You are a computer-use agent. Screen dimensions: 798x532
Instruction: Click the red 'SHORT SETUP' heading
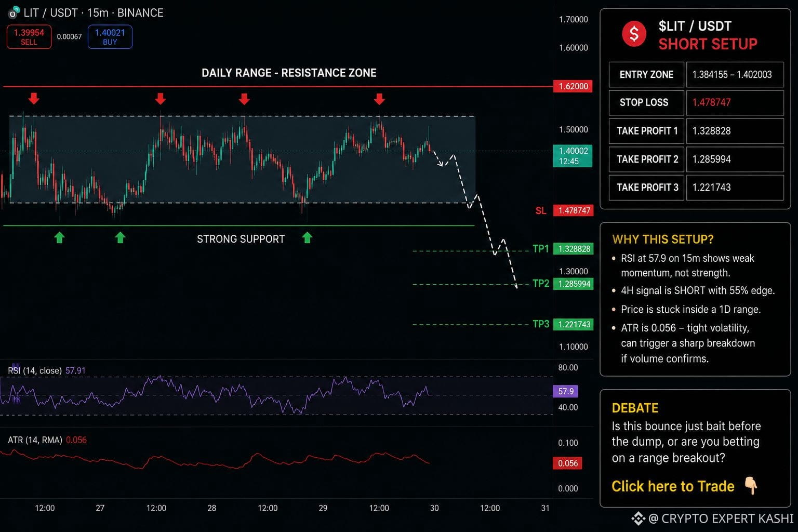[x=708, y=44]
